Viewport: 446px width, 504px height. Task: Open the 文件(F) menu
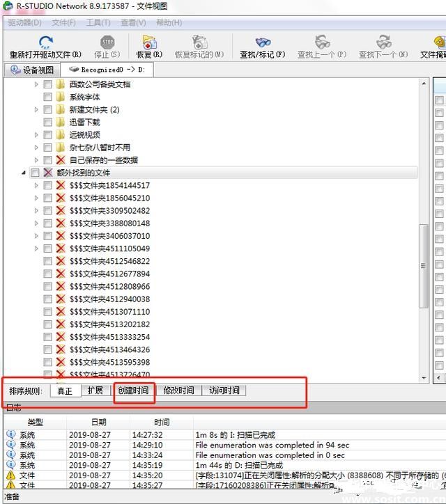point(63,22)
